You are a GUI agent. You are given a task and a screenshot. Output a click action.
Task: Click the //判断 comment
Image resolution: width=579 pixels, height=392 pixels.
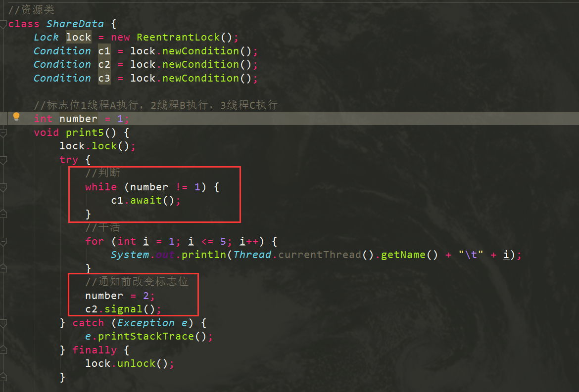[102, 173]
